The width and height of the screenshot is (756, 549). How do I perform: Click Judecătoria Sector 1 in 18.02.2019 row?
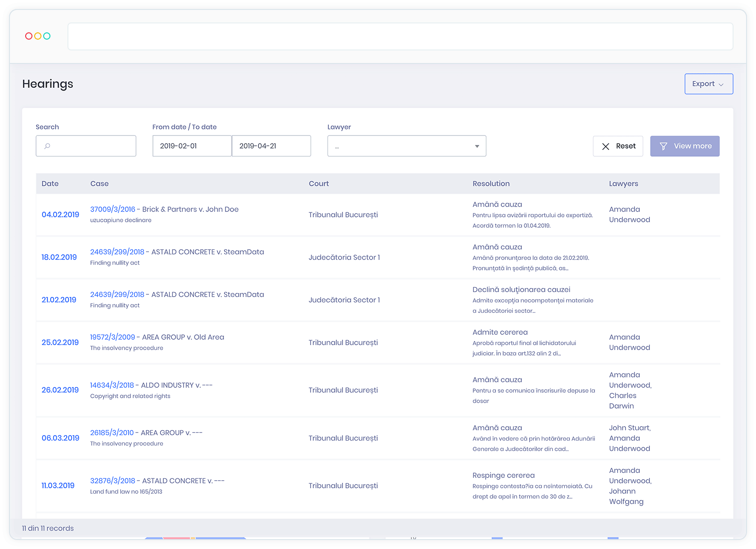[x=344, y=257]
